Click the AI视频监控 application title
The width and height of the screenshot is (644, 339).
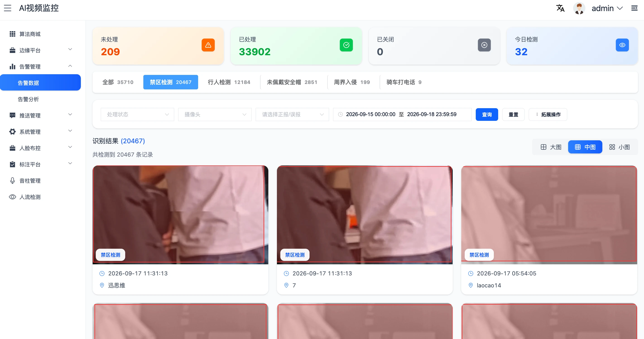(39, 8)
